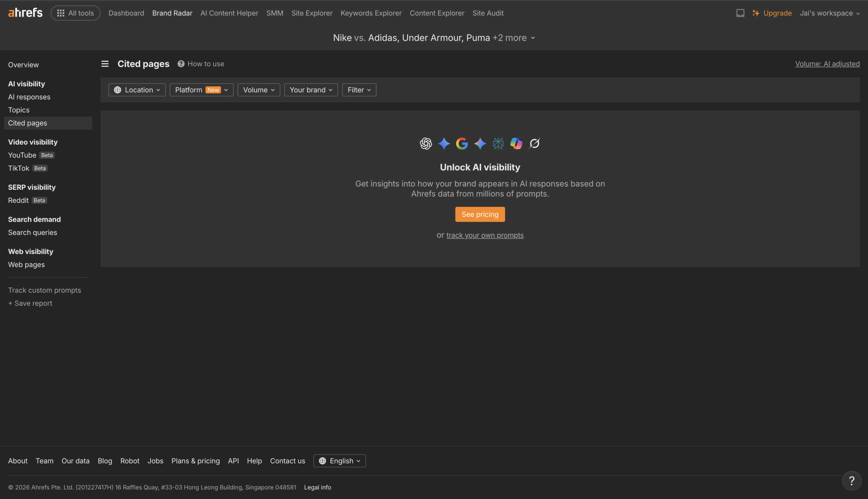This screenshot has height=499, width=868.
Task: Expand the brand comparison +2 more dropdown
Action: pyautogui.click(x=514, y=38)
